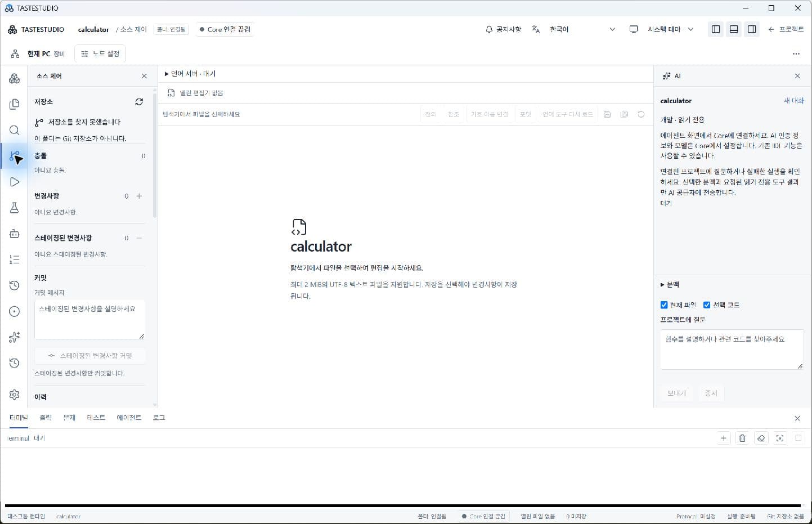Delete terminal using trash icon
The width and height of the screenshot is (812, 524).
tap(742, 438)
